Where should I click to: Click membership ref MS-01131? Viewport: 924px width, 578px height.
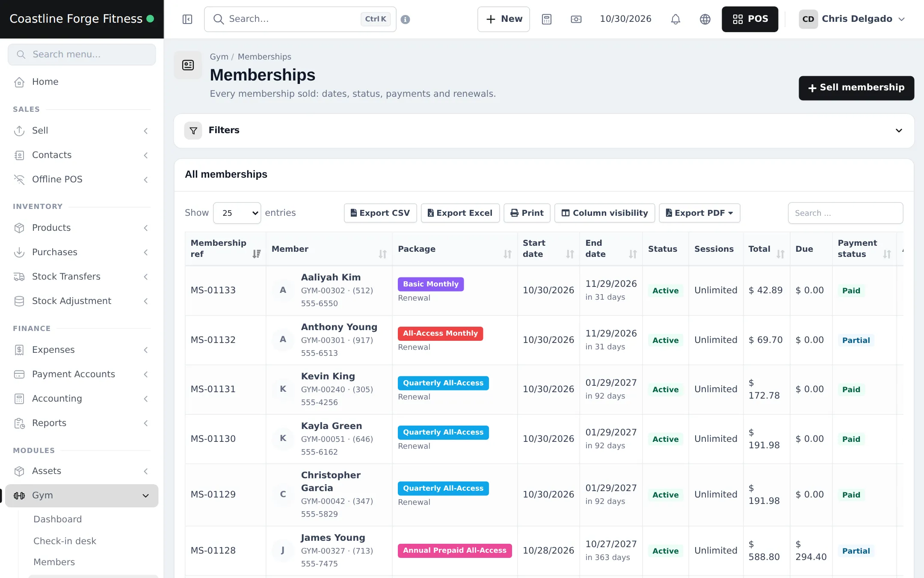click(x=213, y=389)
